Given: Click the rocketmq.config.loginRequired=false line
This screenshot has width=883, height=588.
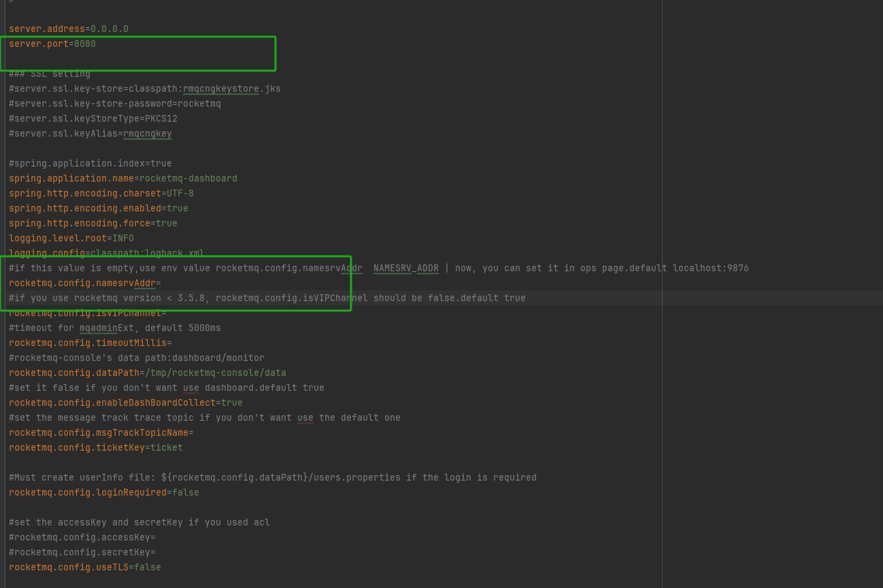Looking at the screenshot, I should 104,493.
